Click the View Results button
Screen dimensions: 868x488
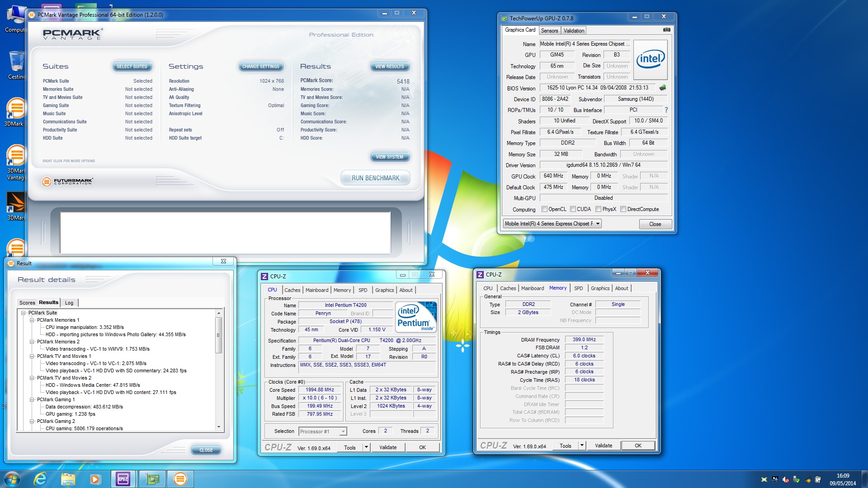[390, 66]
